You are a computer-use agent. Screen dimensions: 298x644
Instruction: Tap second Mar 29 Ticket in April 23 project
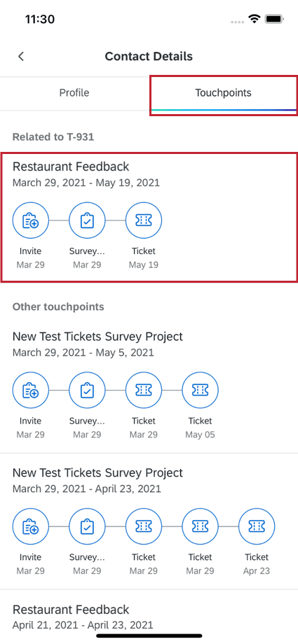(200, 526)
